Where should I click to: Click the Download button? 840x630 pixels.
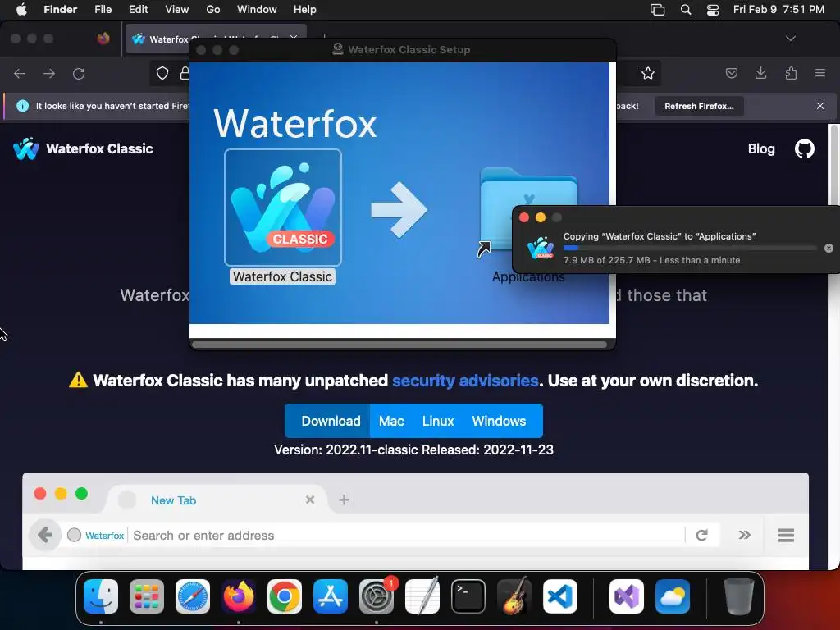tap(328, 421)
